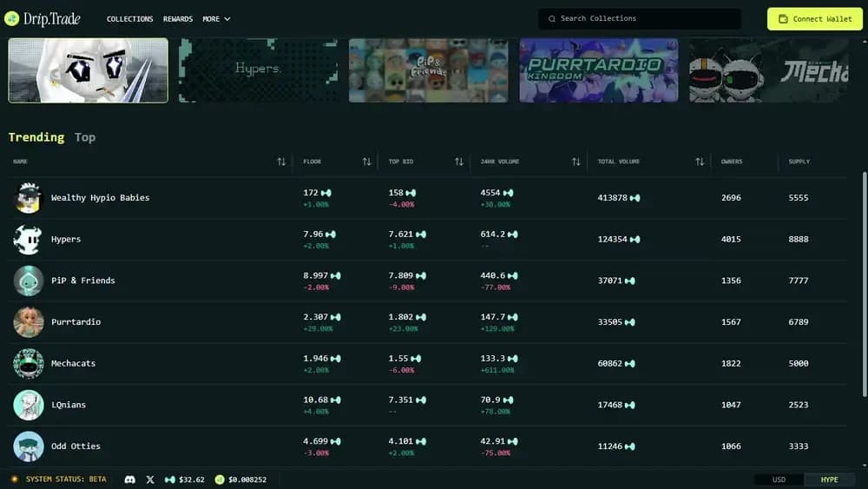Screen dimensions: 868x489
Task: Click Purrtardio supply value 6789
Action: point(799,321)
